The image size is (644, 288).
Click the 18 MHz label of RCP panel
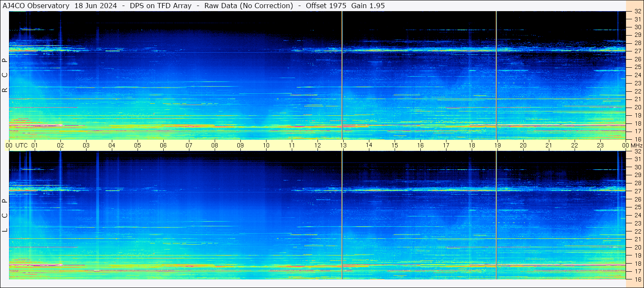click(x=637, y=123)
